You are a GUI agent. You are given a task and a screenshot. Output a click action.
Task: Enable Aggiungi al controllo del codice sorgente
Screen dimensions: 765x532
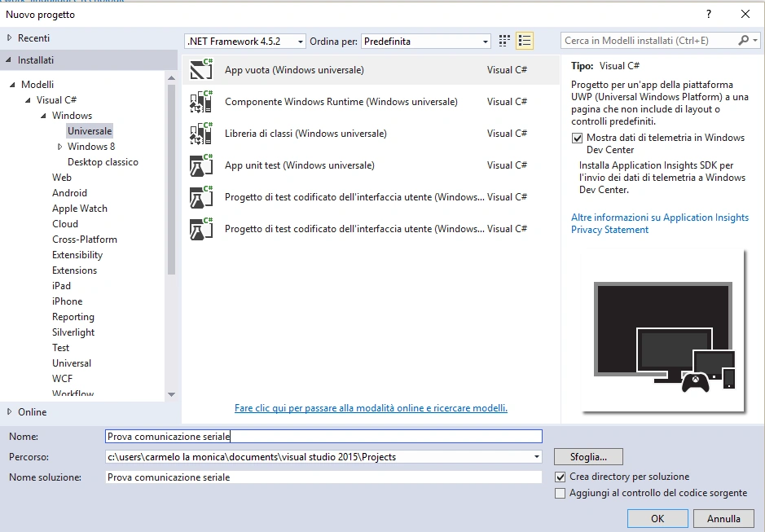click(560, 494)
